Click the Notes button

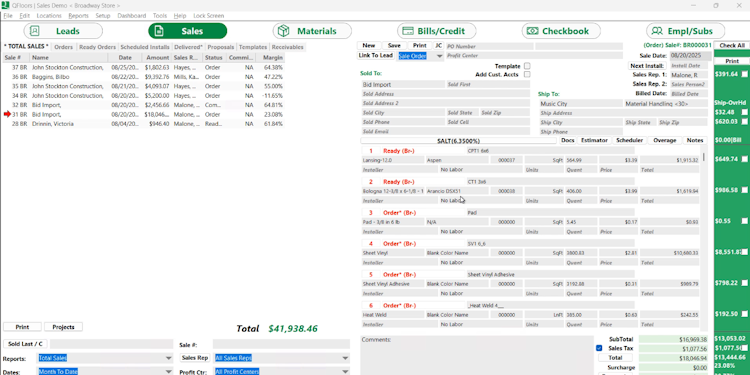[695, 140]
